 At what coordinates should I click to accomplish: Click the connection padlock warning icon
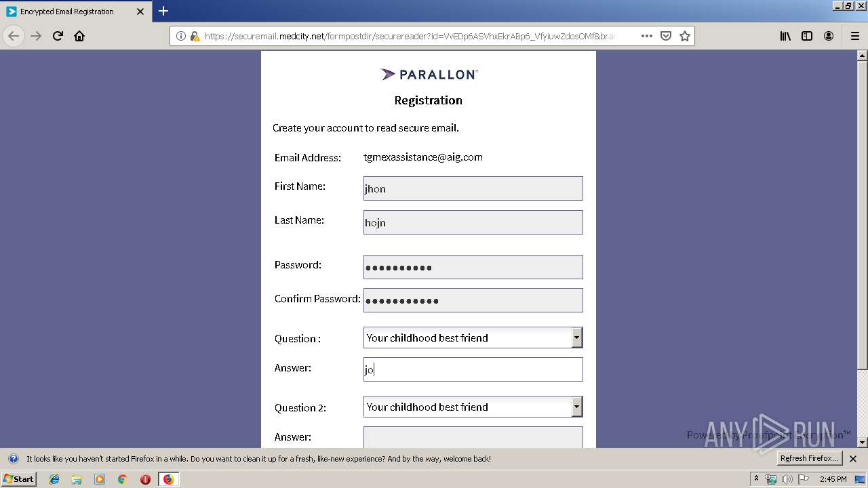point(195,36)
